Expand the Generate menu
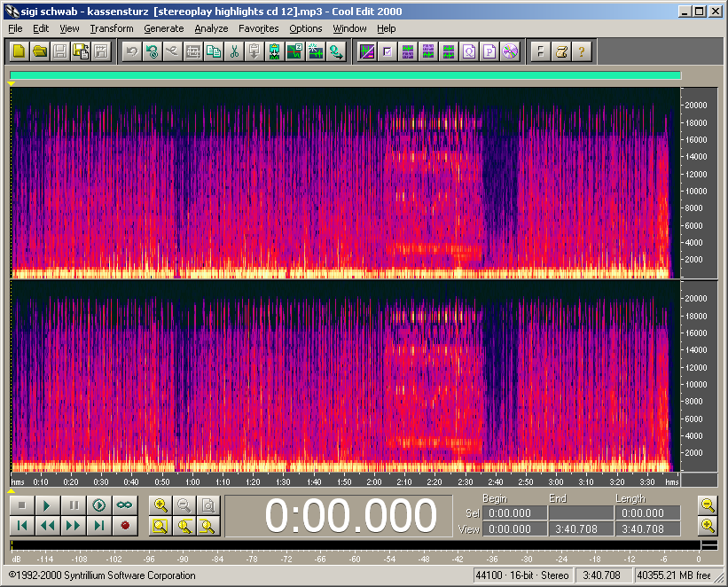Viewport: 728px width, 587px height. (163, 28)
